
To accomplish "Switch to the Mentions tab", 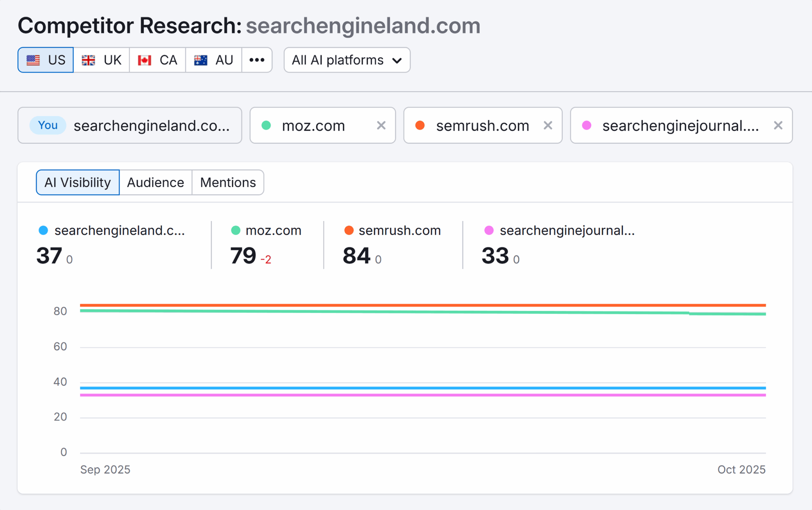I will (228, 182).
